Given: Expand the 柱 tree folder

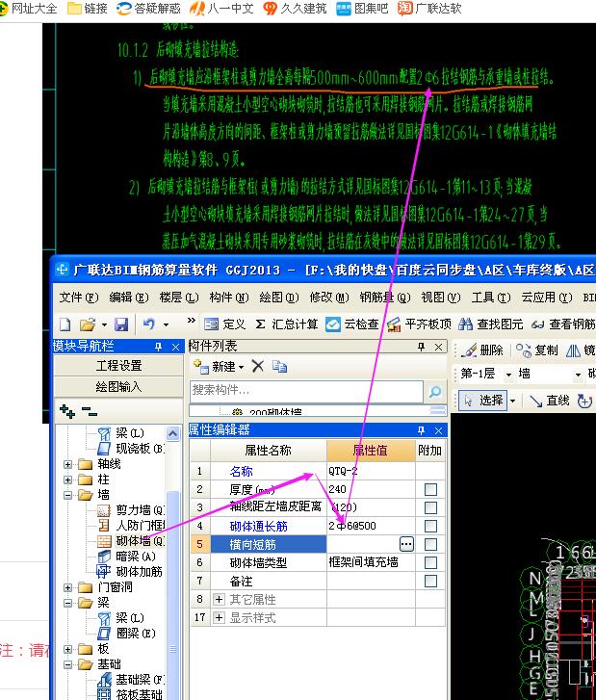Looking at the screenshot, I should [x=67, y=480].
